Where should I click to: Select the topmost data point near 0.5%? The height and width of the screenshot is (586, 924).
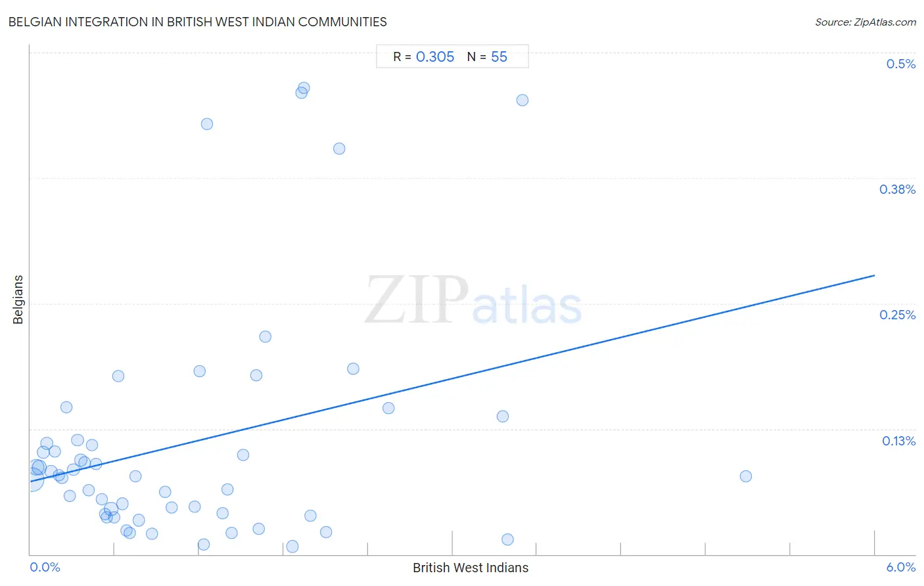coord(304,88)
